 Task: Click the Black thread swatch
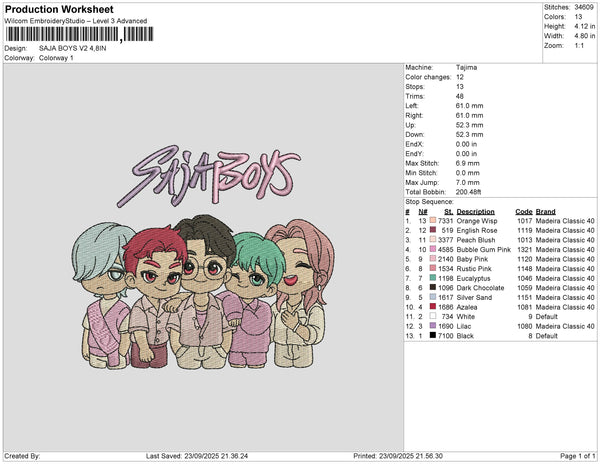coord(433,335)
